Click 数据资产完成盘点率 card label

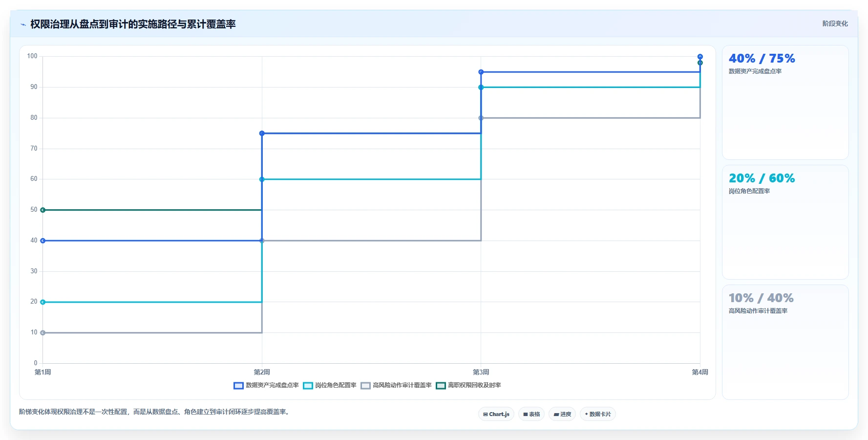tap(755, 71)
